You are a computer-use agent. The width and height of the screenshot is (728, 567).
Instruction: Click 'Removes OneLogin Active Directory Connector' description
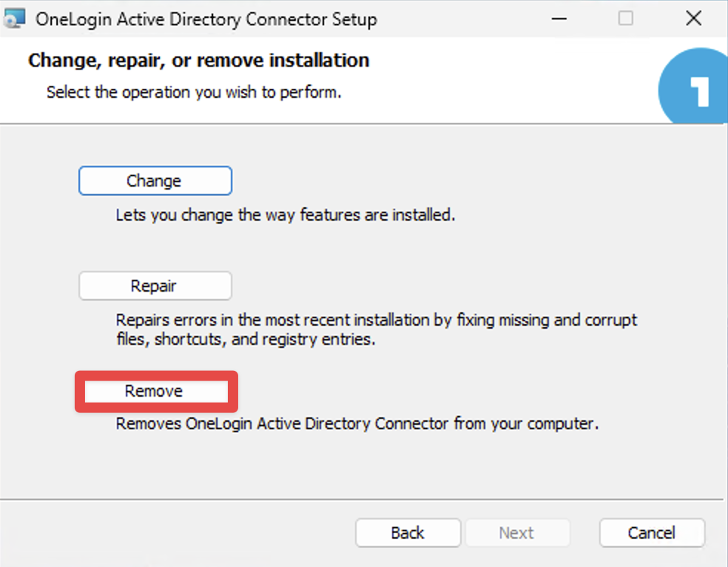coord(357,423)
